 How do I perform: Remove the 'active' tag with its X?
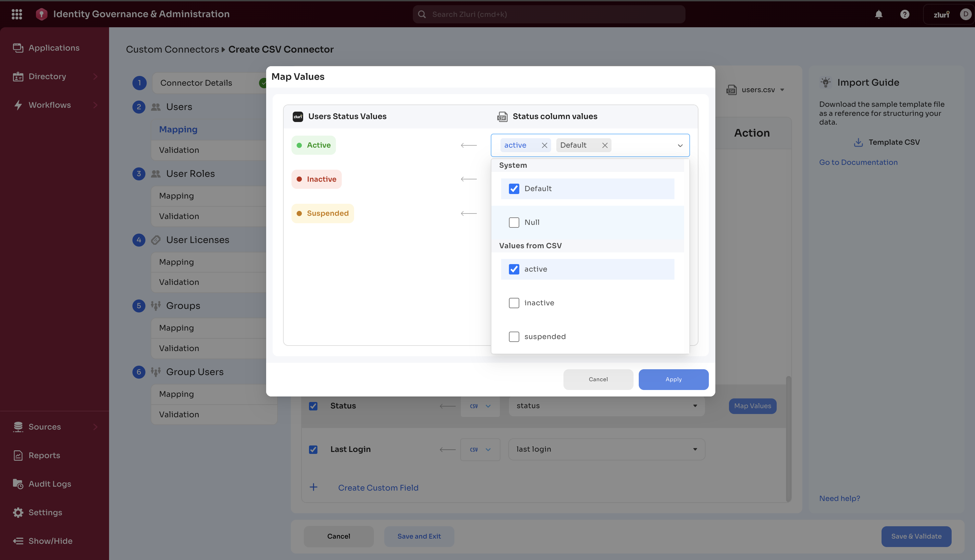tap(544, 145)
